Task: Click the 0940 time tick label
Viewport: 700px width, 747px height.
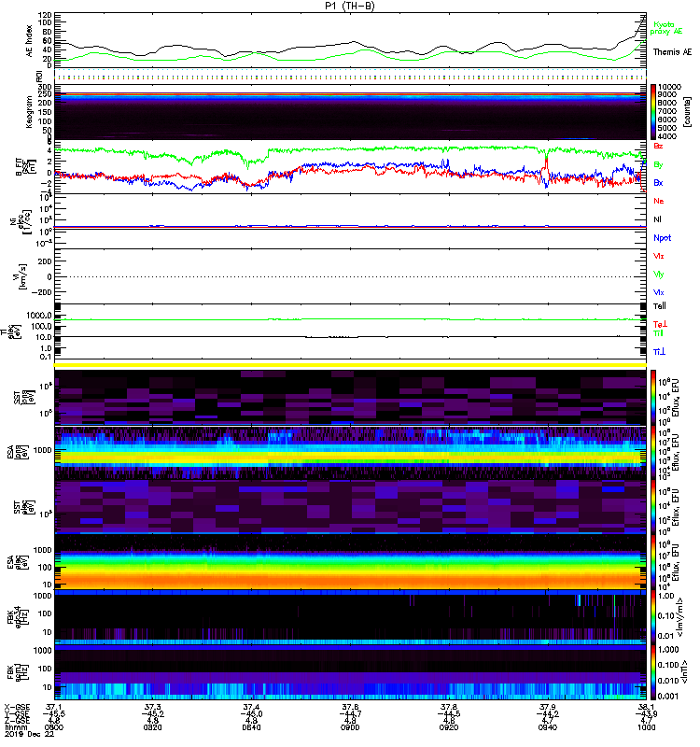Action: click(548, 727)
